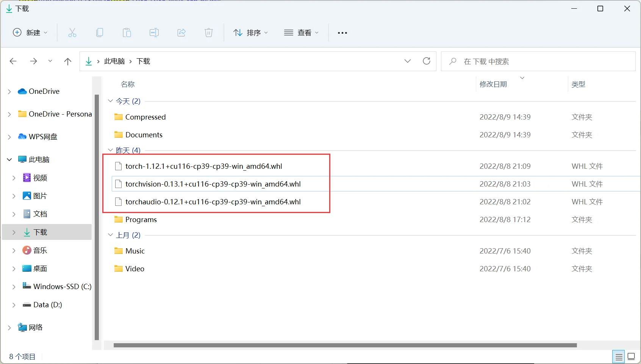
Task: Click the Delete trash can icon
Action: coord(209,33)
